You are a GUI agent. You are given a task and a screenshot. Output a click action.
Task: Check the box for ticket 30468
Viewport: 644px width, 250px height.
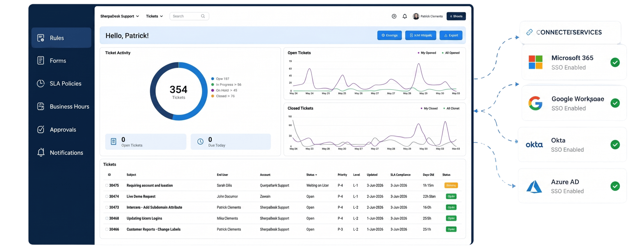(107, 218)
